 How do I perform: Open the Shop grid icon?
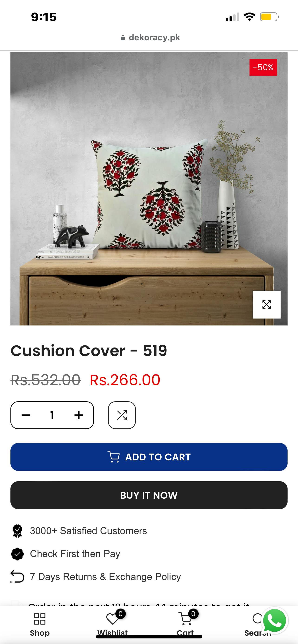pos(39,619)
